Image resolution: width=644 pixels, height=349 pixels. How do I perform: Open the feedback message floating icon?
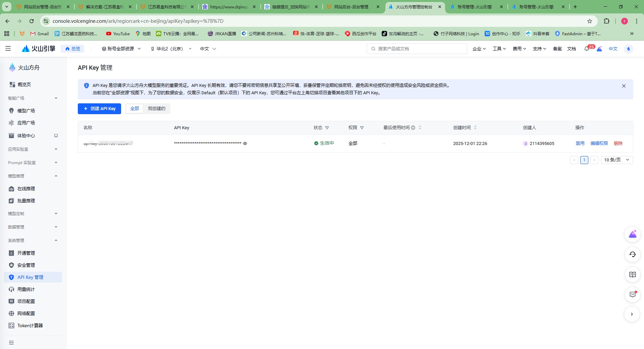(633, 295)
